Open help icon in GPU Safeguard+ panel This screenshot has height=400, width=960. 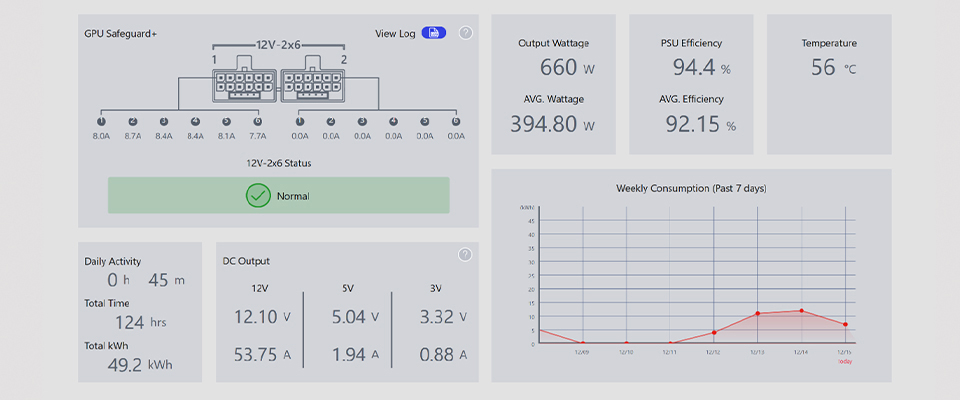coord(465,33)
